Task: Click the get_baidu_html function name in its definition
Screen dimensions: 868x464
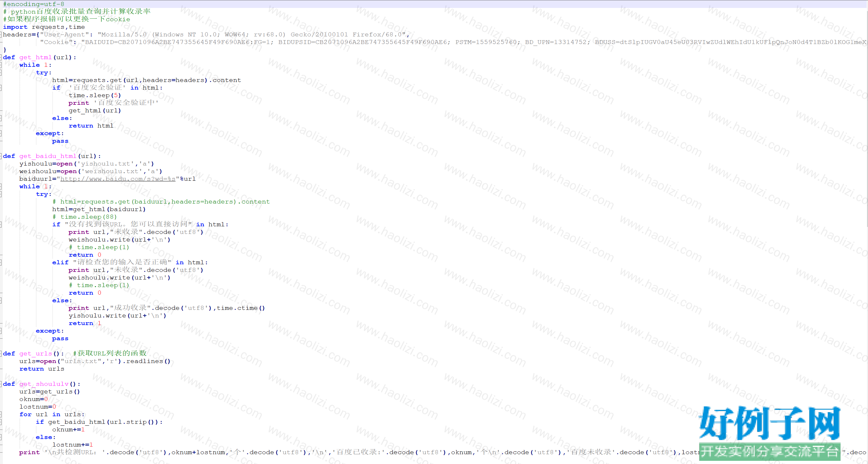Action: 48,156
